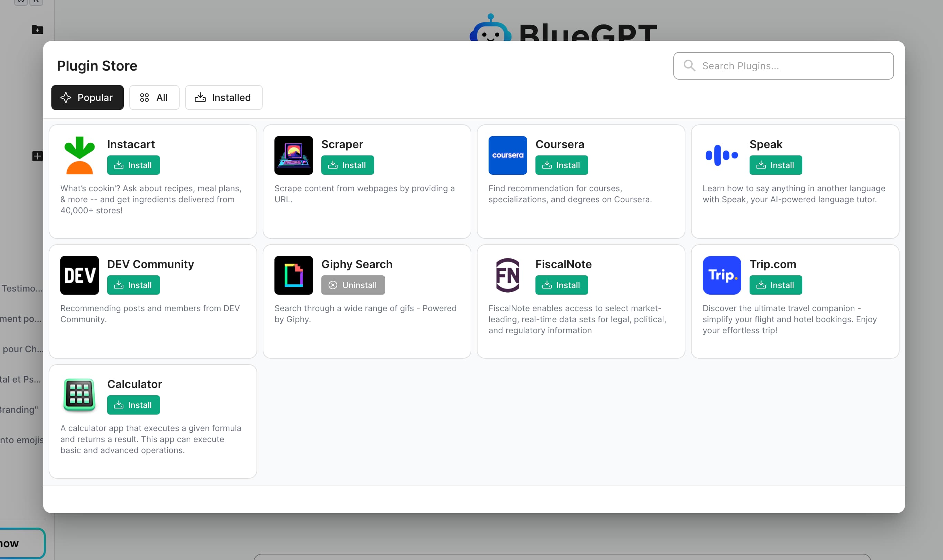Screen dimensions: 943x560
Task: Click the magnifier icon in the search bar
Action: click(689, 66)
